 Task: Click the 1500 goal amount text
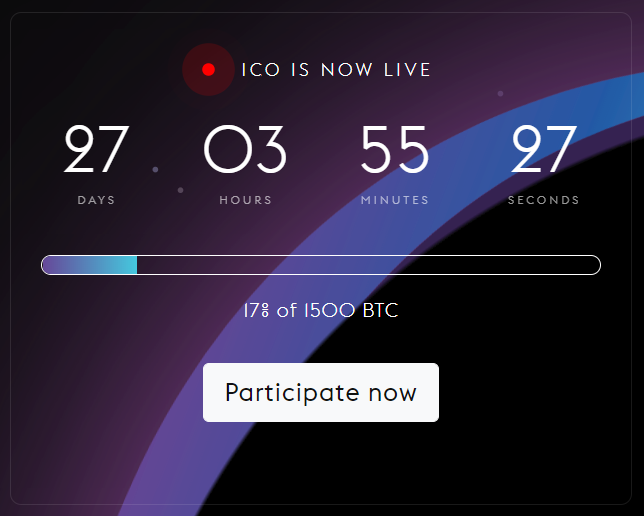point(329,310)
